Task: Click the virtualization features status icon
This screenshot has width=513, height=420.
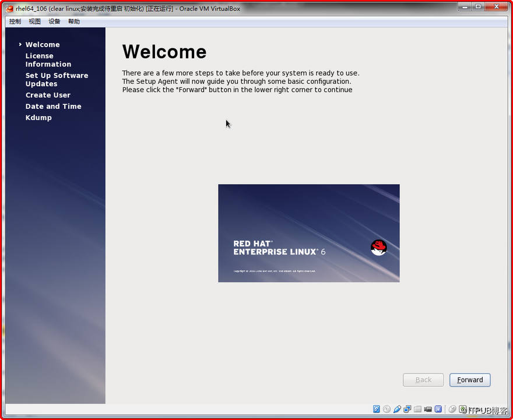Action: pos(438,409)
